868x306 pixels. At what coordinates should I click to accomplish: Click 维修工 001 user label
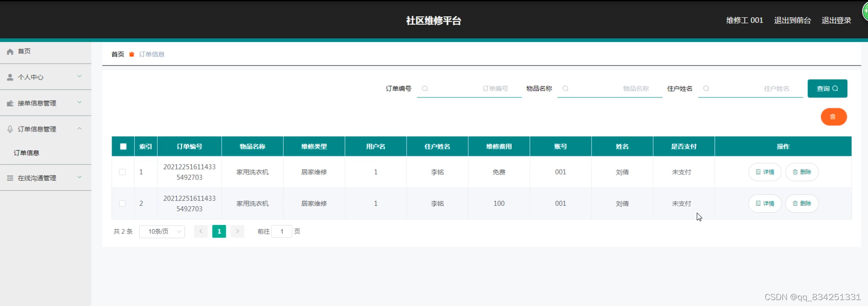(x=745, y=20)
